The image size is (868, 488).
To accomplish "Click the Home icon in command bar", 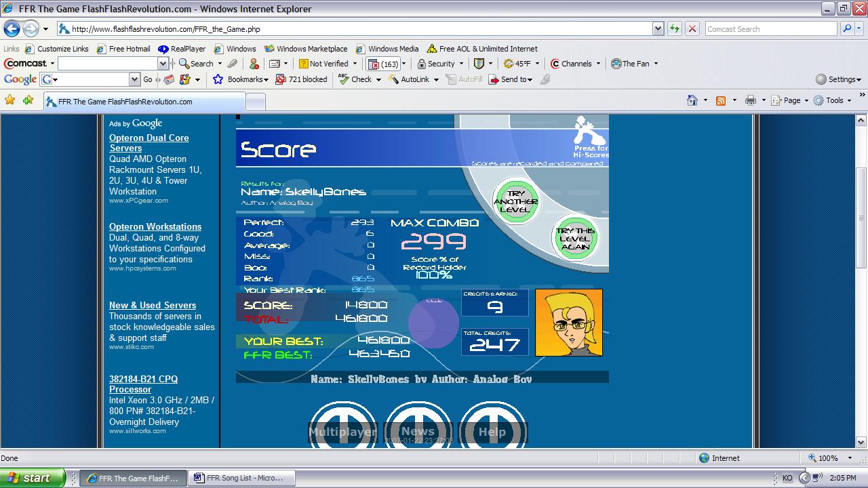I will coord(692,100).
